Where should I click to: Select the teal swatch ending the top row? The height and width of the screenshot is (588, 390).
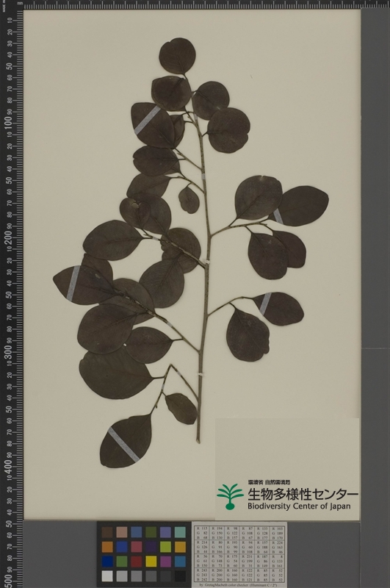point(180,532)
